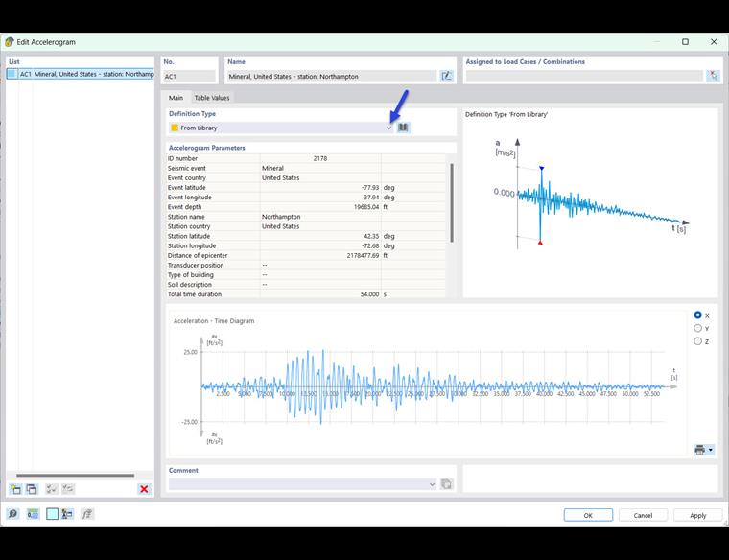
Task: Click the Assigned to Load Cases field
Action: tap(584, 76)
